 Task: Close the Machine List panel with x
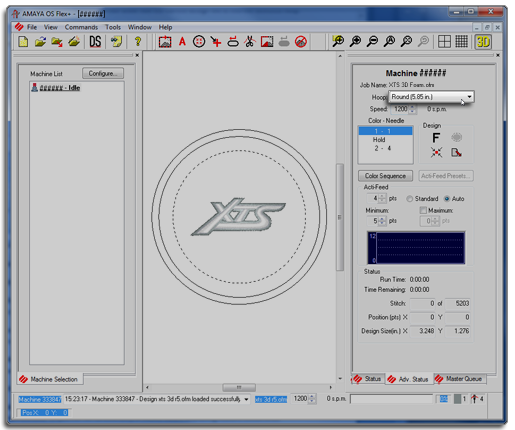tap(137, 55)
